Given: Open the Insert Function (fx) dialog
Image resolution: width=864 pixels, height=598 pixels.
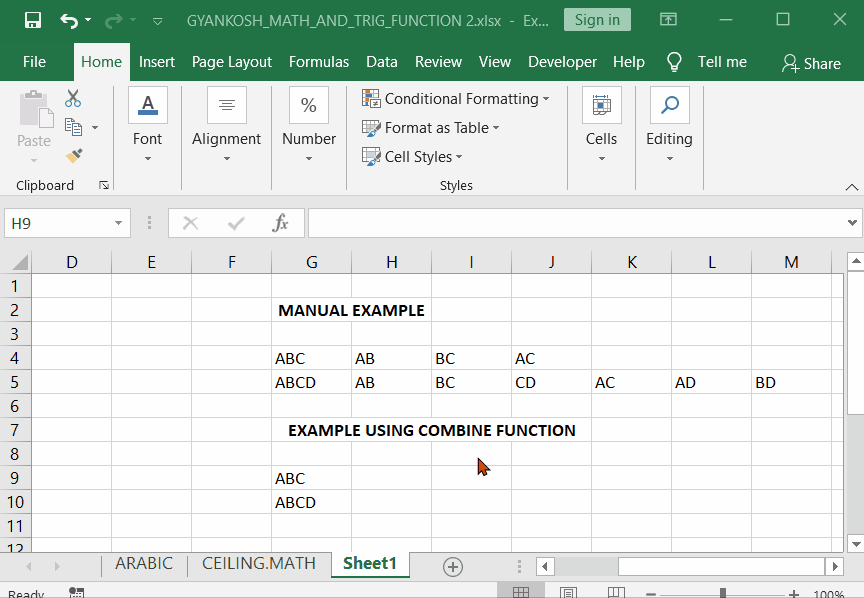Looking at the screenshot, I should click(x=279, y=222).
